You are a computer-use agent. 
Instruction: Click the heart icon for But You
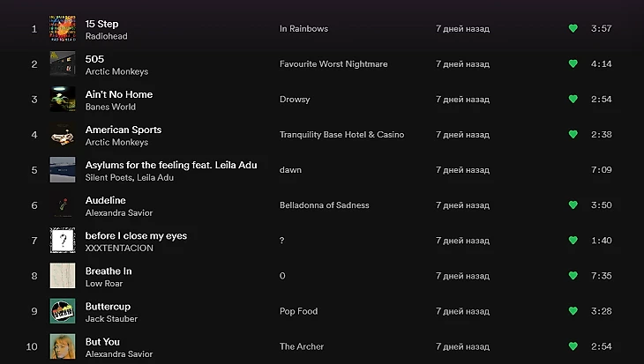573,345
